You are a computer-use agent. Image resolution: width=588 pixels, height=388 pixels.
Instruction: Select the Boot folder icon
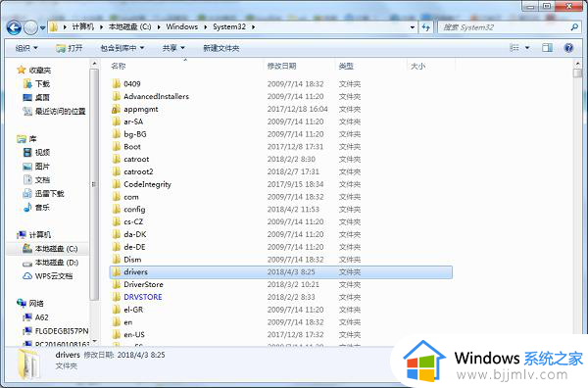coord(117,147)
